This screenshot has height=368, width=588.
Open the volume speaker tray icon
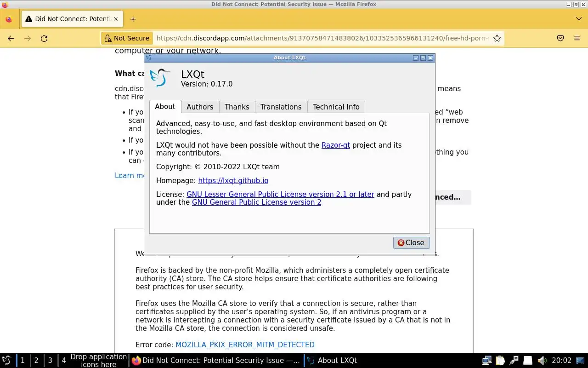click(x=542, y=361)
